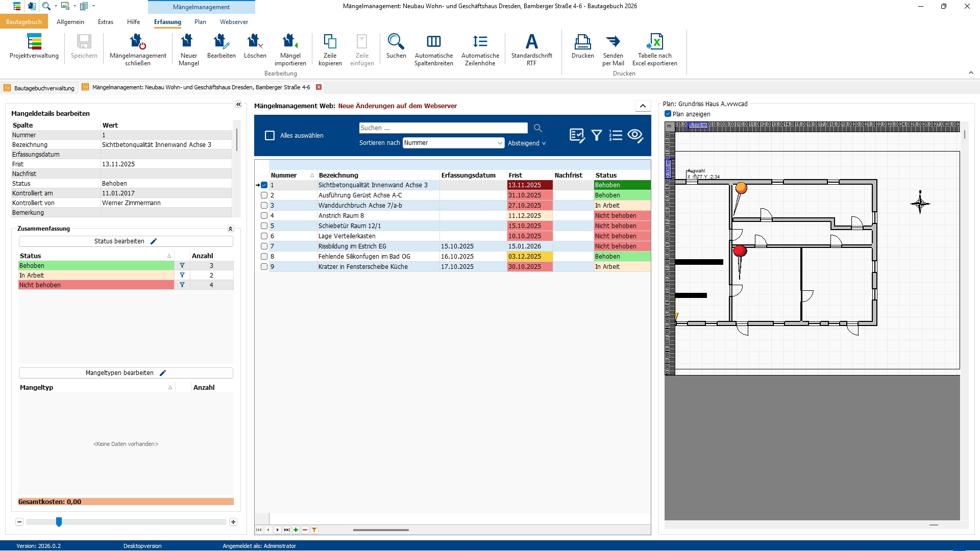The height and width of the screenshot is (551, 980).
Task: Click Behoben row filter icon in summary
Action: coord(182,265)
